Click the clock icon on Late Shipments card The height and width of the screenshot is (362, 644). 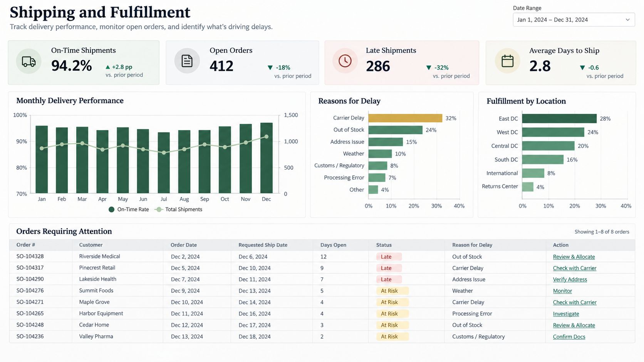coord(345,61)
